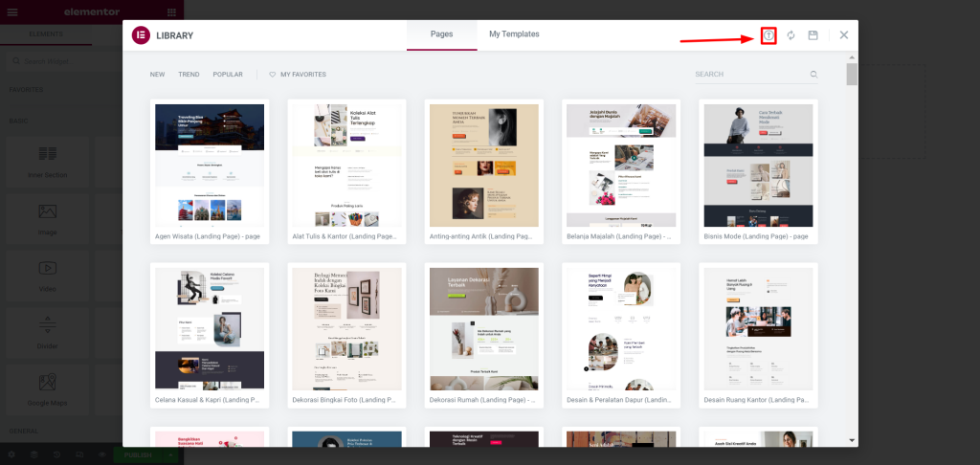Click the import template upload icon
Viewport: 980px width, 465px height.
(768, 35)
